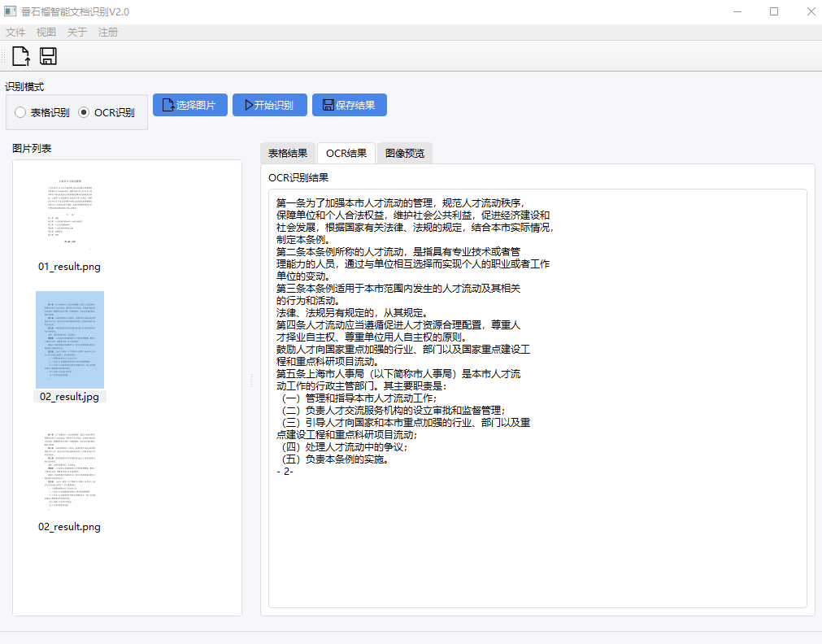Click the file name 02_result.jpg
This screenshot has width=822, height=644.
(x=69, y=397)
